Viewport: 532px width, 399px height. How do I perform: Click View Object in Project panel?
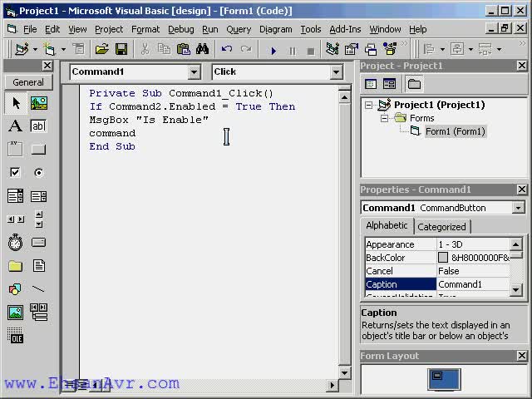click(389, 84)
